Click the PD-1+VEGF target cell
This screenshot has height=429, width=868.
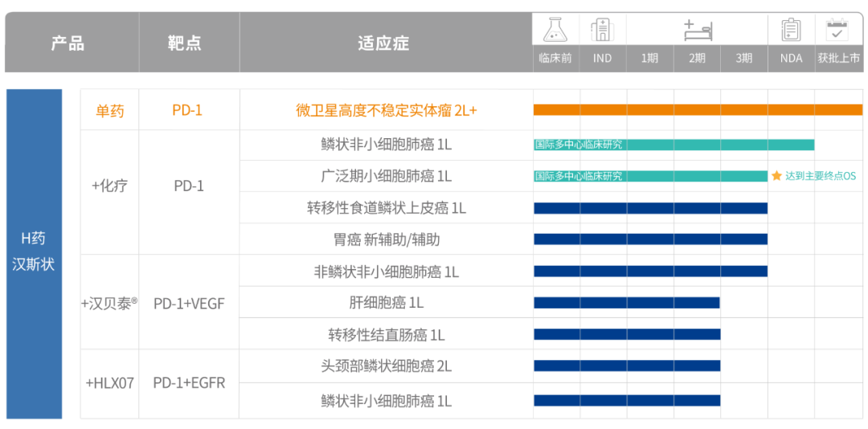click(x=189, y=303)
